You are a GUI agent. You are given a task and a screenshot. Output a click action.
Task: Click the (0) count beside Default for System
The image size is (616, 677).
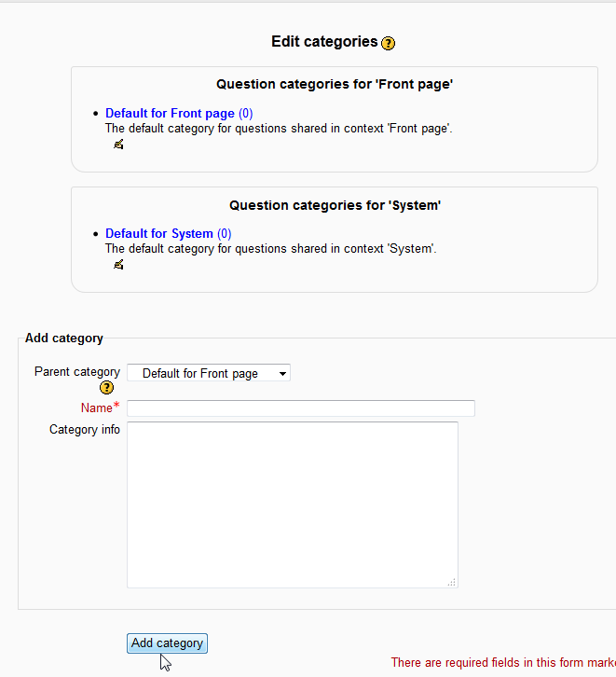click(225, 234)
